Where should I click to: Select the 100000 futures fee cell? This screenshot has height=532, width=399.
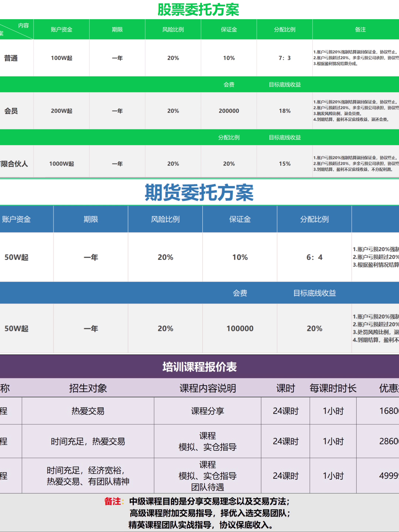240,329
